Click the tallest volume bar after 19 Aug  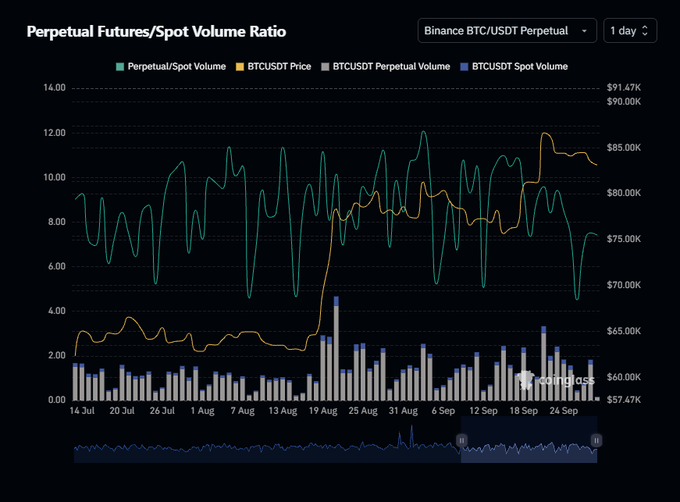point(336,349)
